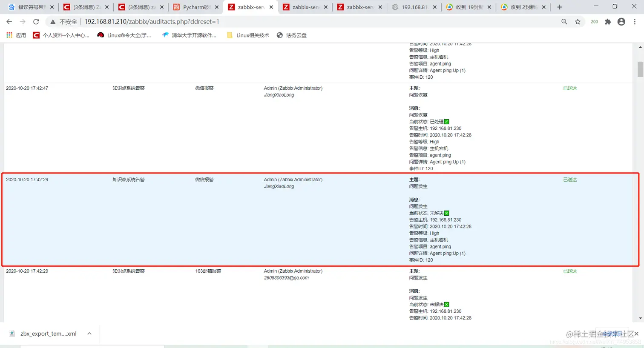This screenshot has width=644, height=348.
Task: Click 知识点系统告警 in the 163邮箱报警 row
Action: tap(129, 271)
